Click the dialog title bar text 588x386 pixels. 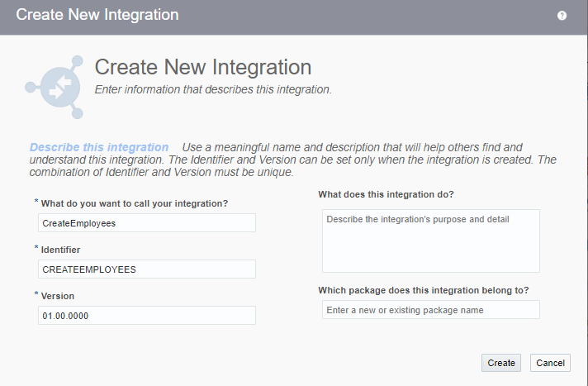(97, 15)
